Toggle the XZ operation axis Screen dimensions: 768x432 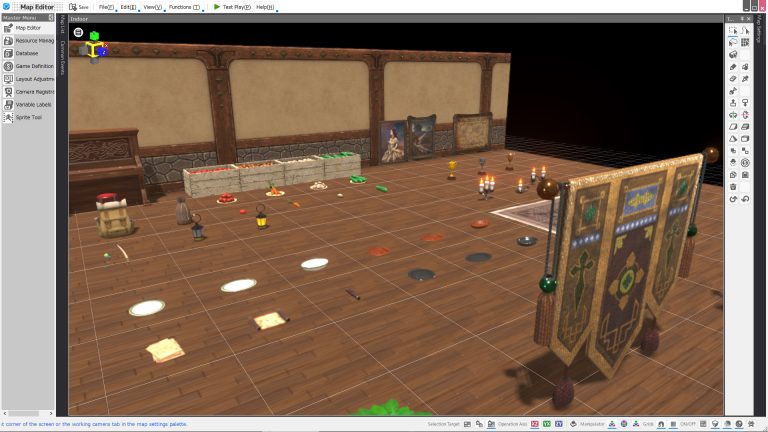coord(535,425)
